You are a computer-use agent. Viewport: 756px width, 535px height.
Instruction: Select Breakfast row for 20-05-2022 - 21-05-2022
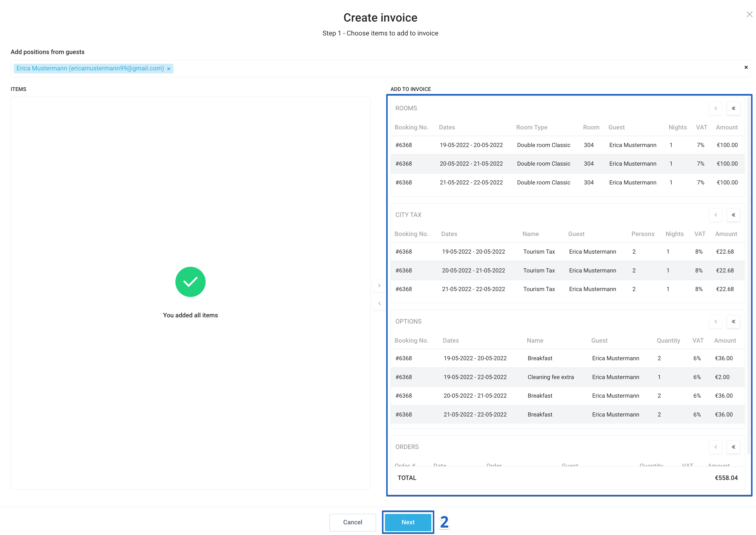click(x=567, y=396)
